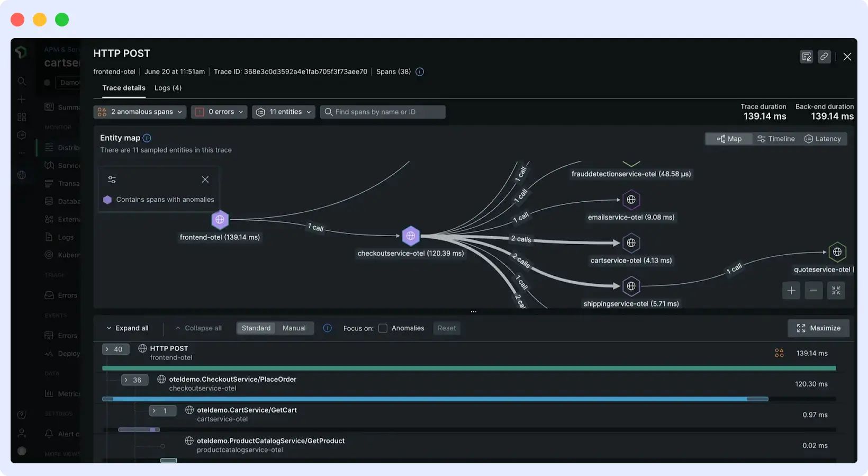Select the quoteservice-otel node
Image resolution: width=868 pixels, height=476 pixels.
(x=837, y=252)
